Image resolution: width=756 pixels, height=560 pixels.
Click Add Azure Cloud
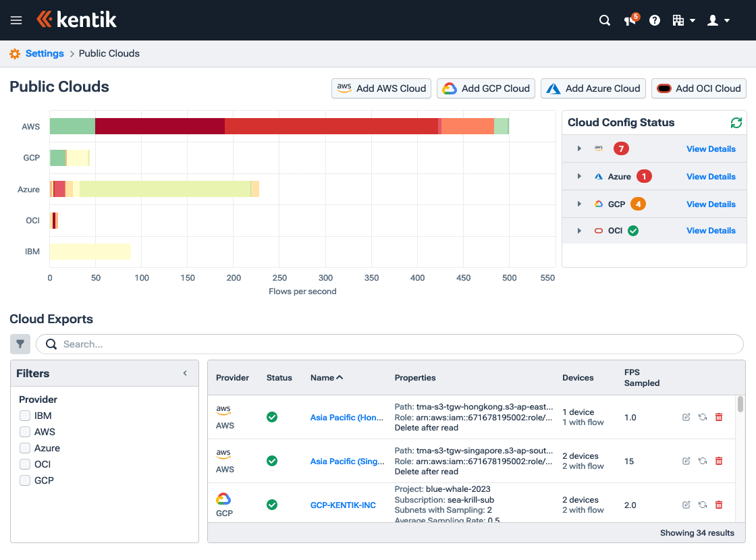593,88
